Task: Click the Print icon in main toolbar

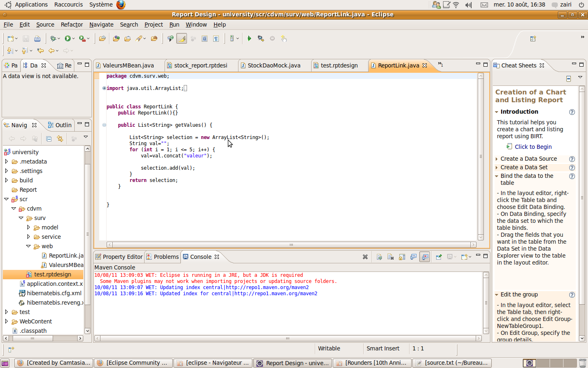Action: point(37,38)
